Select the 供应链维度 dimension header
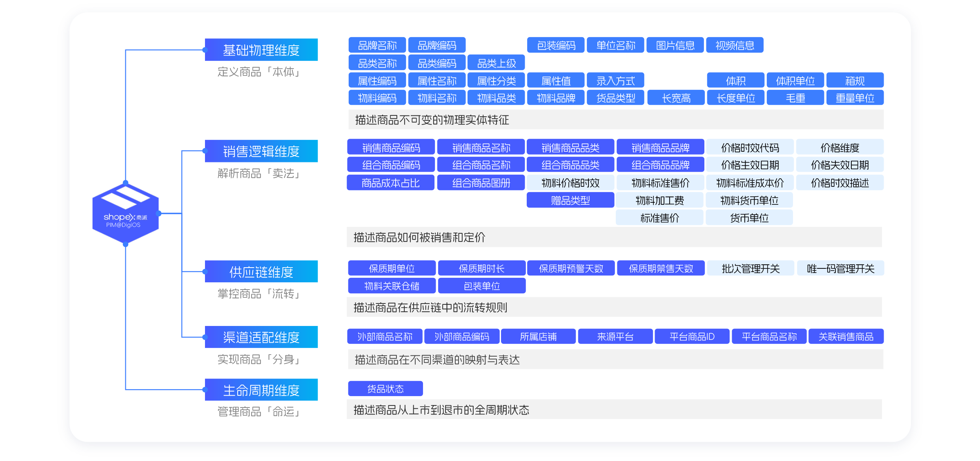 coord(261,271)
